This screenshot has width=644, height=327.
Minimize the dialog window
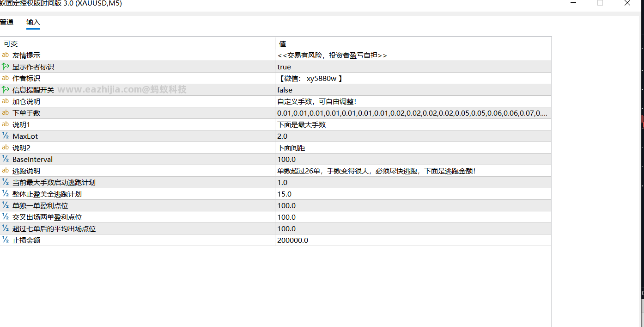coord(573,3)
